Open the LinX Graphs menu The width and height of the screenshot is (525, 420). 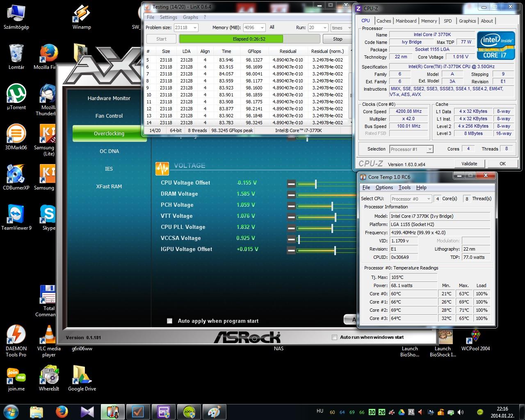(x=190, y=17)
